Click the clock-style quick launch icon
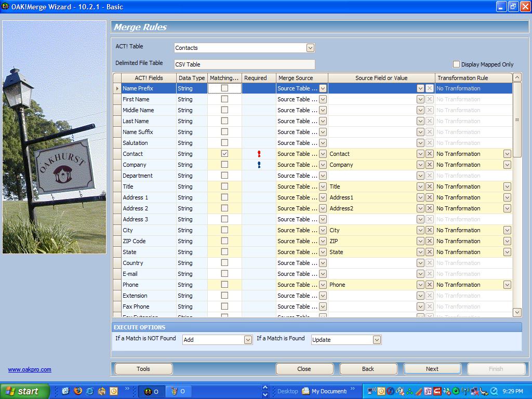 click(114, 391)
